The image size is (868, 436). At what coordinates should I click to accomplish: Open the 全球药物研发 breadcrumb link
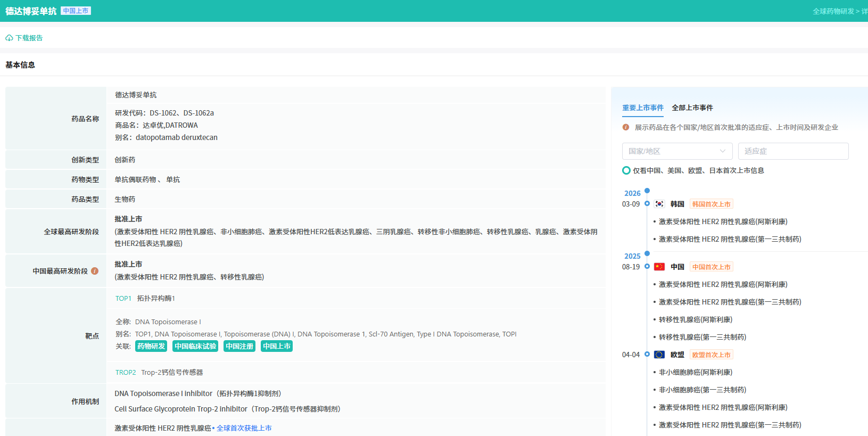(833, 11)
